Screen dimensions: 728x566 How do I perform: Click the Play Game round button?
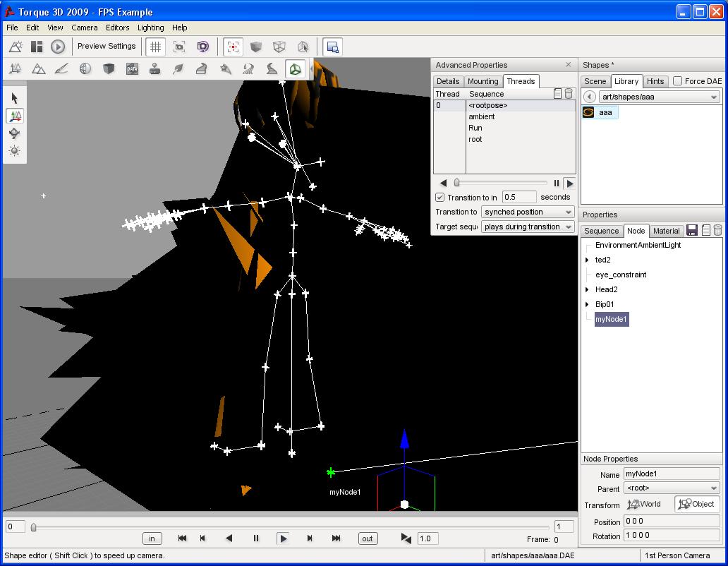58,47
